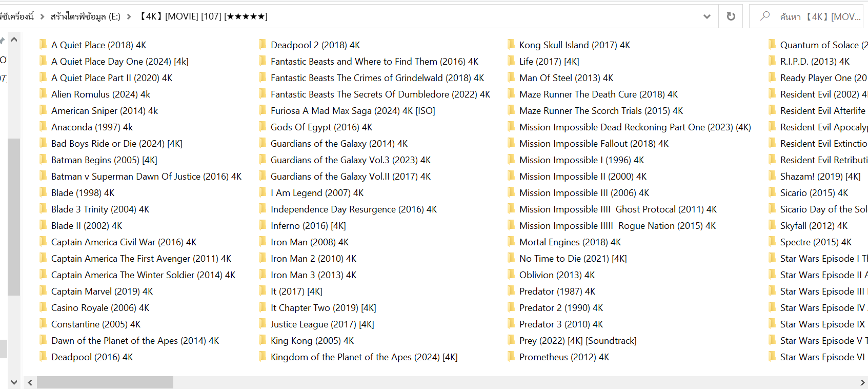
Task: Click the horizontal scrollbar thumb
Action: (x=105, y=382)
